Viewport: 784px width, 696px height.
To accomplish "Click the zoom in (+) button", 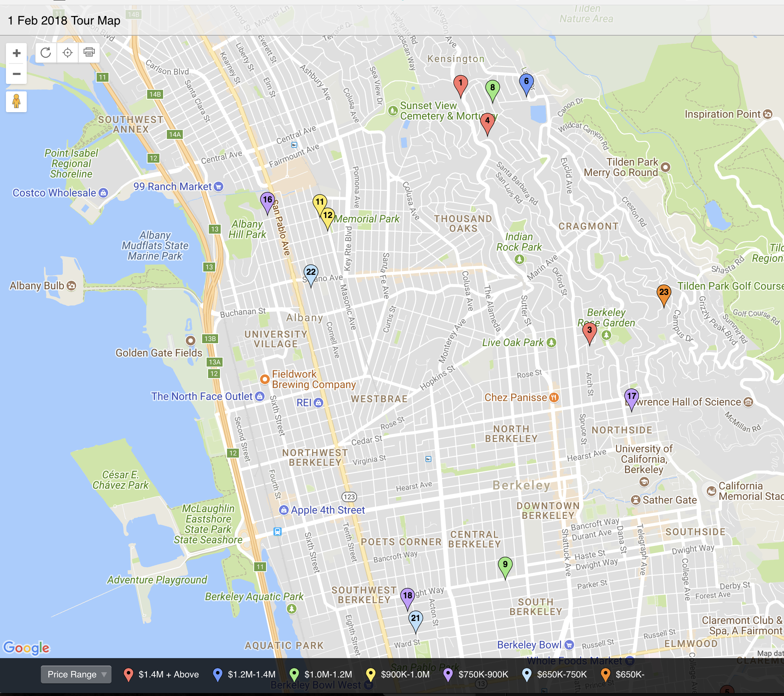I will click(x=16, y=52).
